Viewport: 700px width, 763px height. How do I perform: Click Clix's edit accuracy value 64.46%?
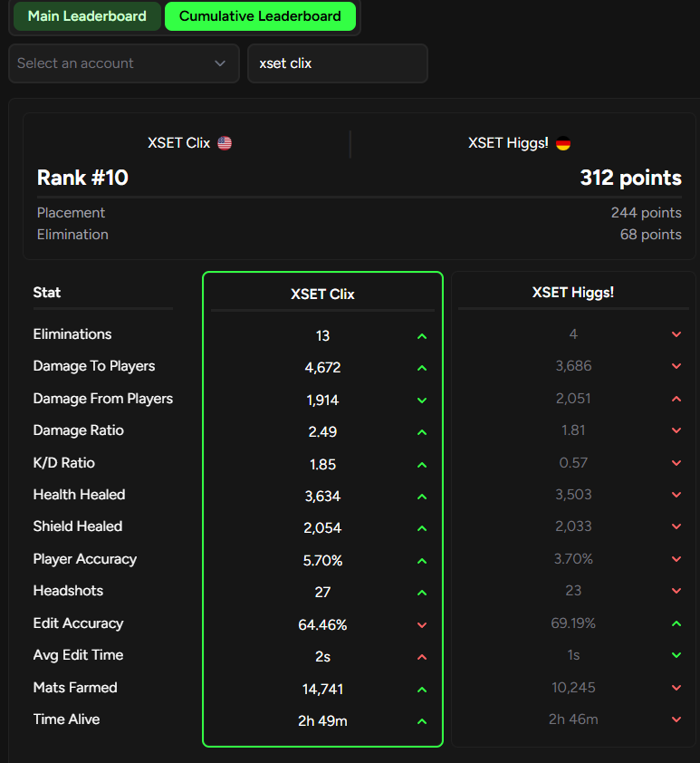coord(322,624)
